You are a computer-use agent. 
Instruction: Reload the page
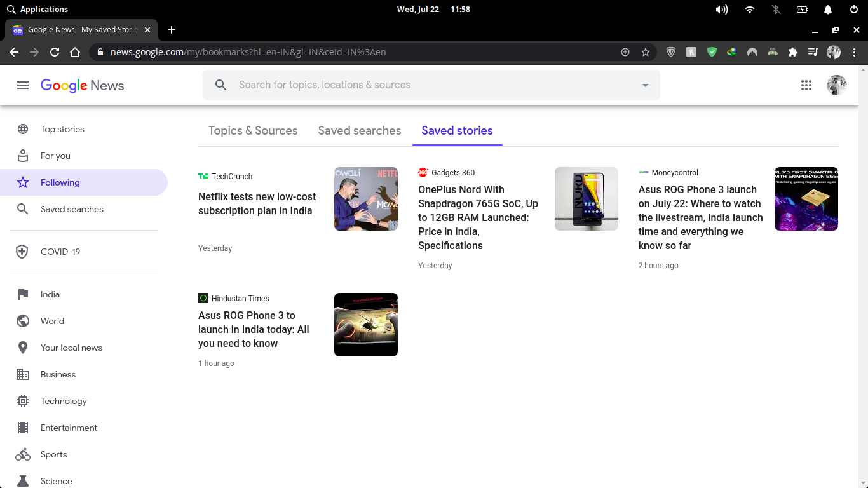point(55,52)
